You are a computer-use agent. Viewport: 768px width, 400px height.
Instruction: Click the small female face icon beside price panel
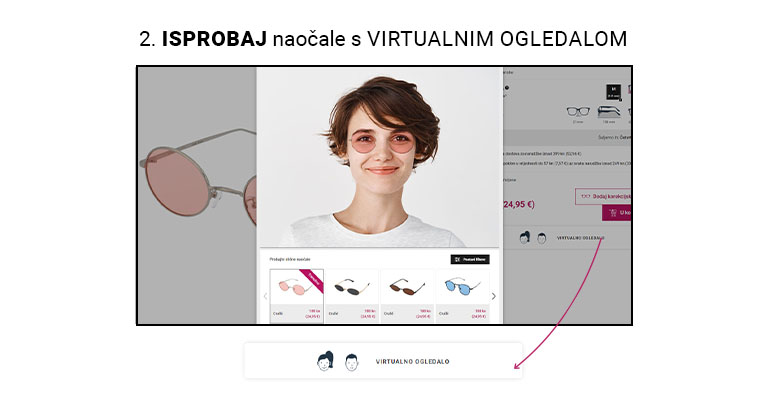(x=525, y=237)
